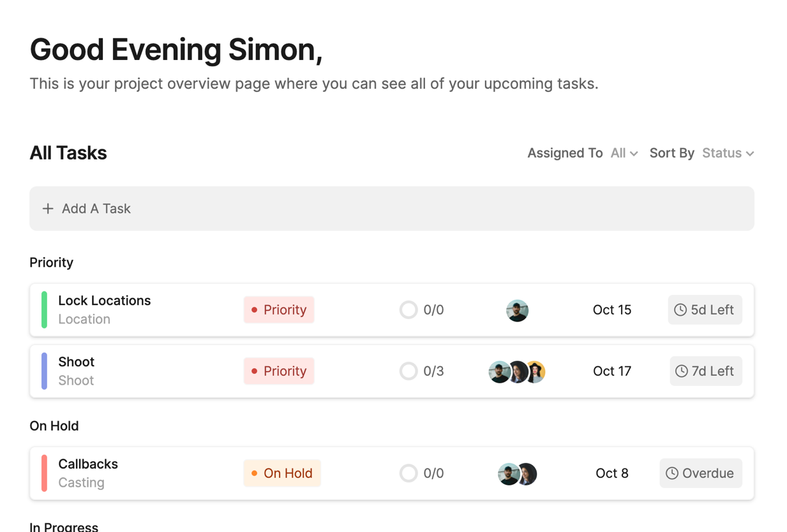Open the Assigned To All dropdown

tap(624, 153)
